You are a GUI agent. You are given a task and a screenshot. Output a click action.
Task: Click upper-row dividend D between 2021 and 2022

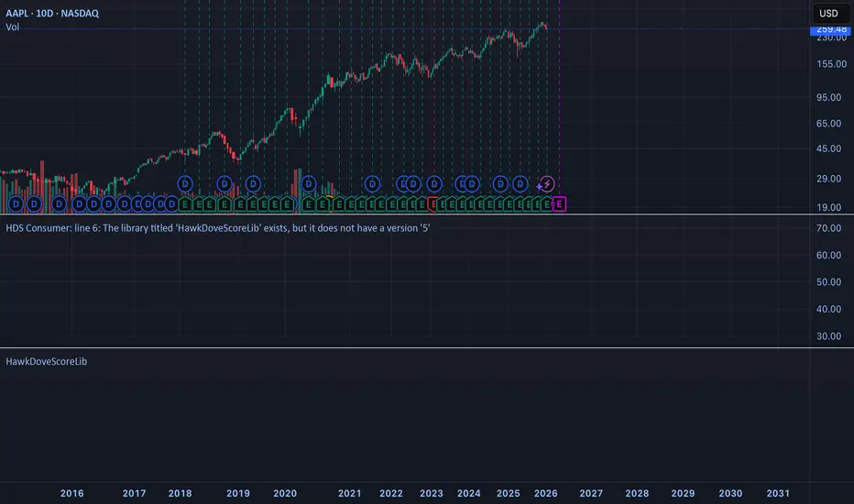pos(371,183)
